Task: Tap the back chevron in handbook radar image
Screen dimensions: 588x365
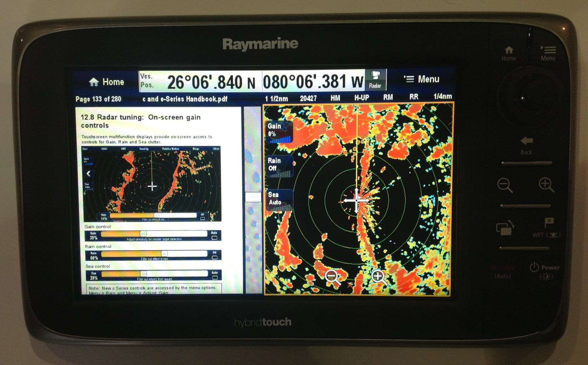Action: point(88,174)
